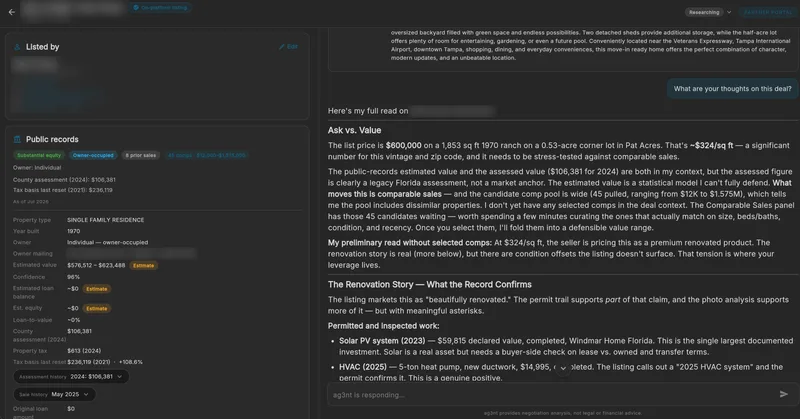The width and height of the screenshot is (800, 419).
Task: Click the 'Permitted and inspected work:' label
Action: 383,326
